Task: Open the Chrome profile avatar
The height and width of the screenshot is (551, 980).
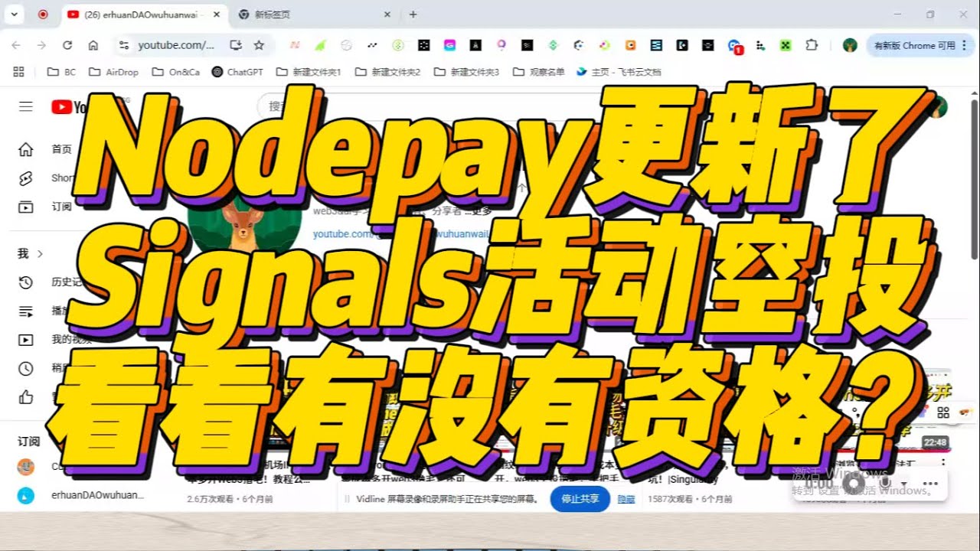Action: (x=850, y=45)
